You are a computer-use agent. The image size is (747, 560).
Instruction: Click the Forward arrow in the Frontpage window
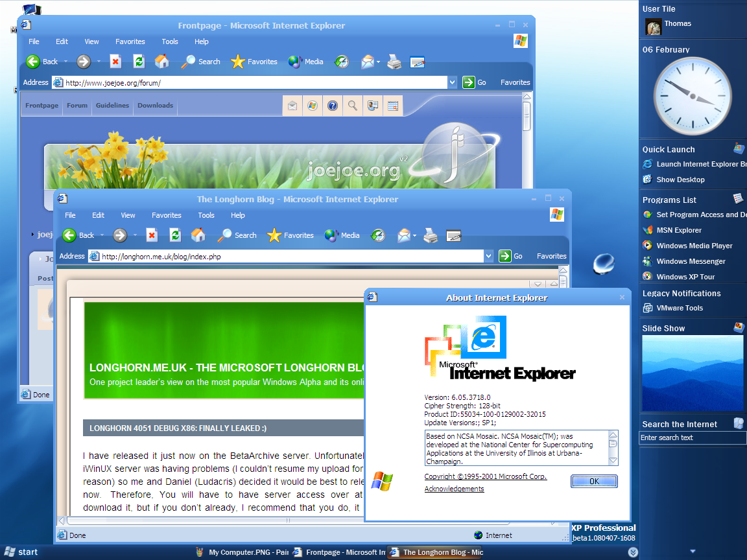tap(84, 62)
